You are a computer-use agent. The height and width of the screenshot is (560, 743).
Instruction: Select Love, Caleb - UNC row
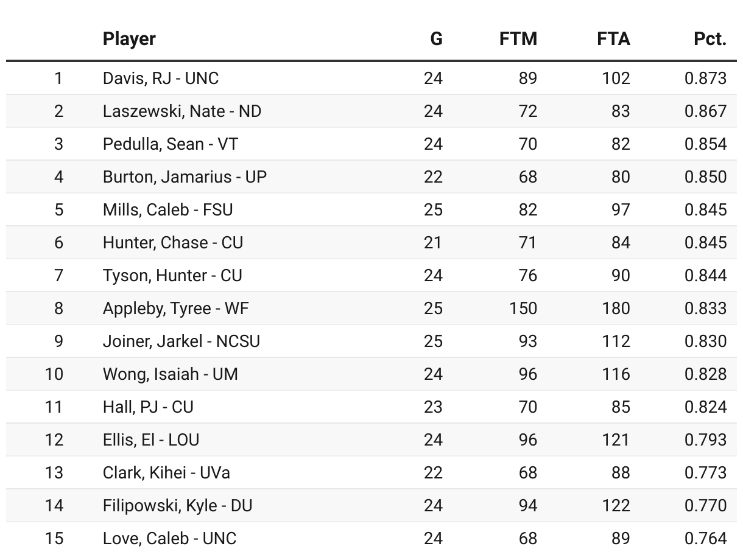pos(371,538)
